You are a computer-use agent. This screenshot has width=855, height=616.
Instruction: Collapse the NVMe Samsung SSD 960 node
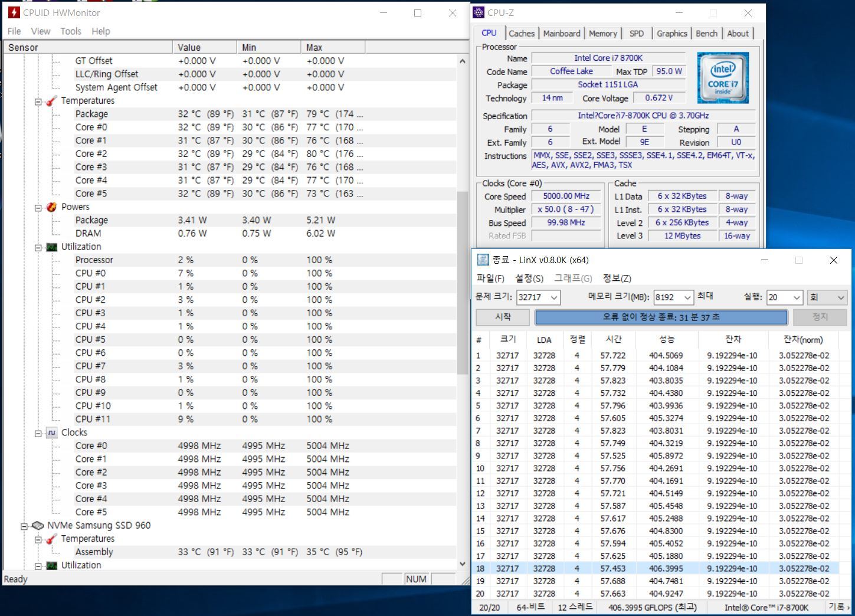(24, 526)
